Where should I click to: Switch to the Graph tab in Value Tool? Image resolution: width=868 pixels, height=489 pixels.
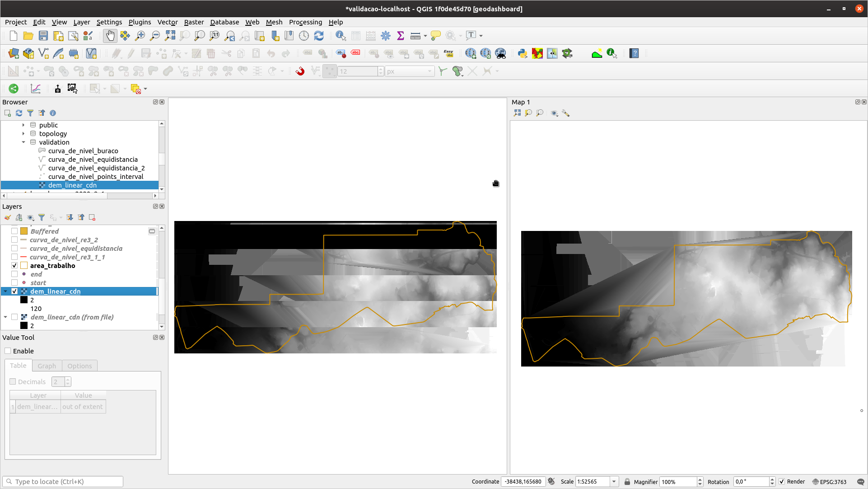[x=47, y=366]
